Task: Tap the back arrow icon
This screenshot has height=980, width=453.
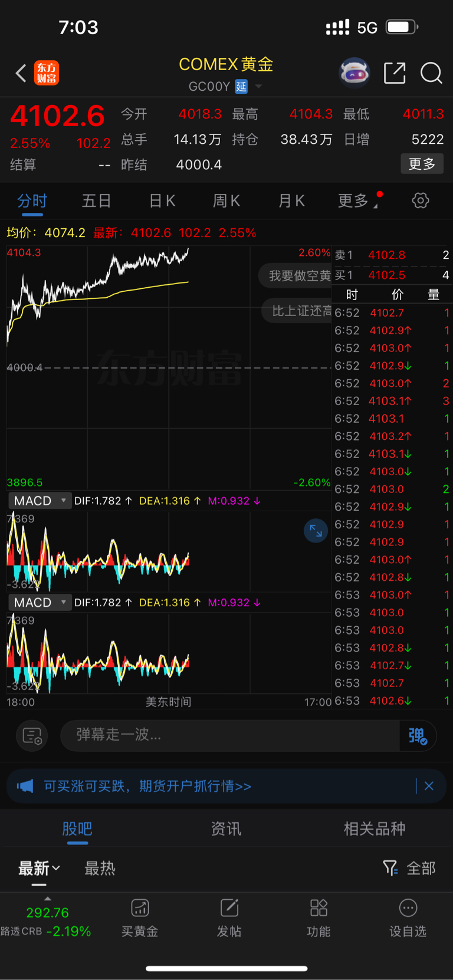Action: pyautogui.click(x=21, y=73)
